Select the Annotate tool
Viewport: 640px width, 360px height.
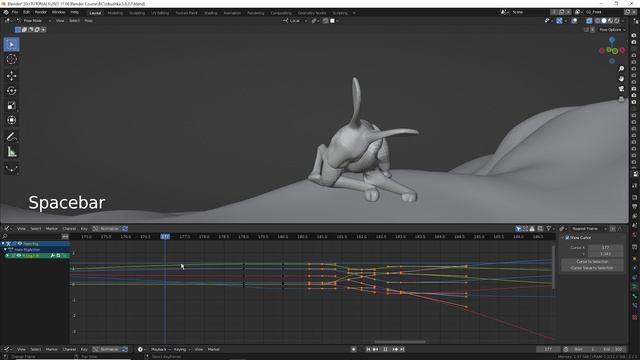pyautogui.click(x=11, y=137)
